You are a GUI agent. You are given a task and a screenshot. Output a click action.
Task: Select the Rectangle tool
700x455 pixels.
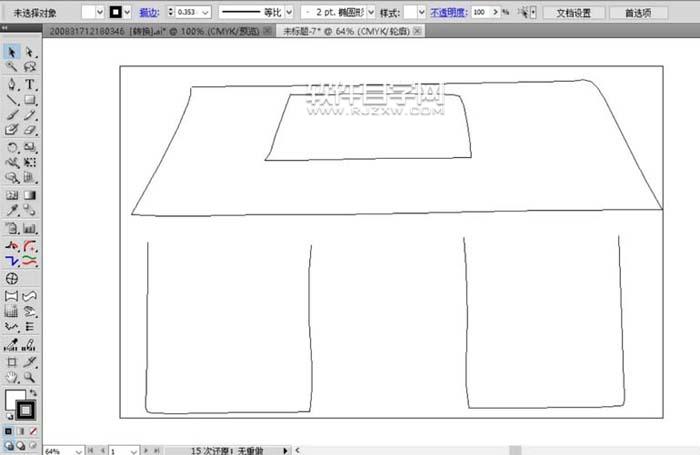click(29, 100)
